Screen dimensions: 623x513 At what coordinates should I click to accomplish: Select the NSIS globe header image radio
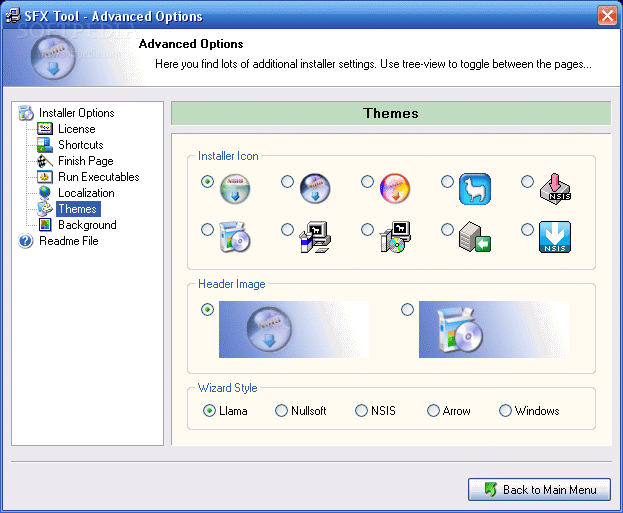tap(207, 310)
